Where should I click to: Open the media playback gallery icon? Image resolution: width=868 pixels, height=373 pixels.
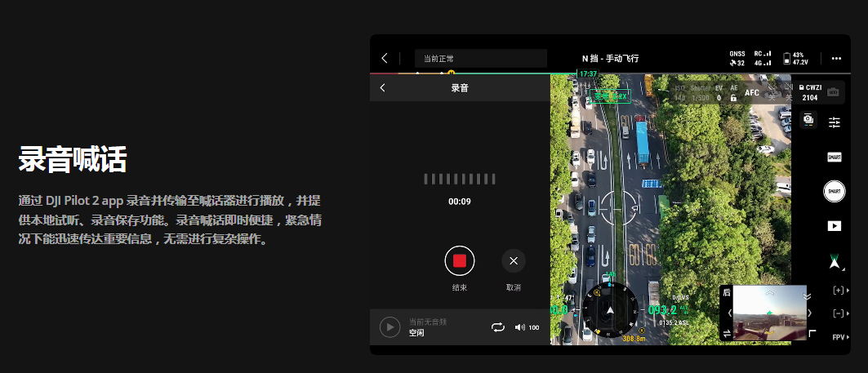tap(834, 225)
